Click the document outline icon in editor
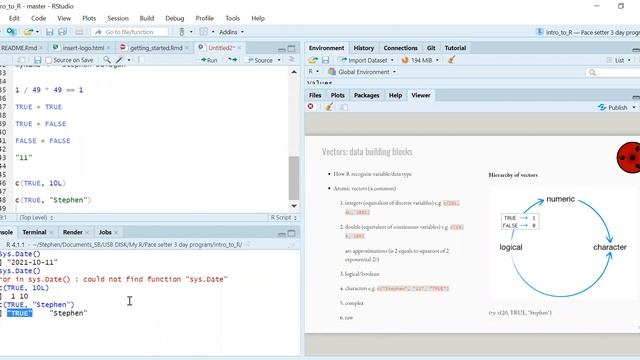Viewport: 640px width, 360px height. click(291, 60)
